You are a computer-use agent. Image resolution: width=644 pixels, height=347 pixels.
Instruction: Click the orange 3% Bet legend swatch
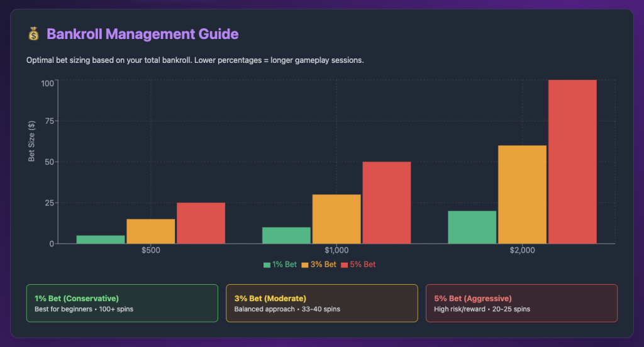coord(306,265)
